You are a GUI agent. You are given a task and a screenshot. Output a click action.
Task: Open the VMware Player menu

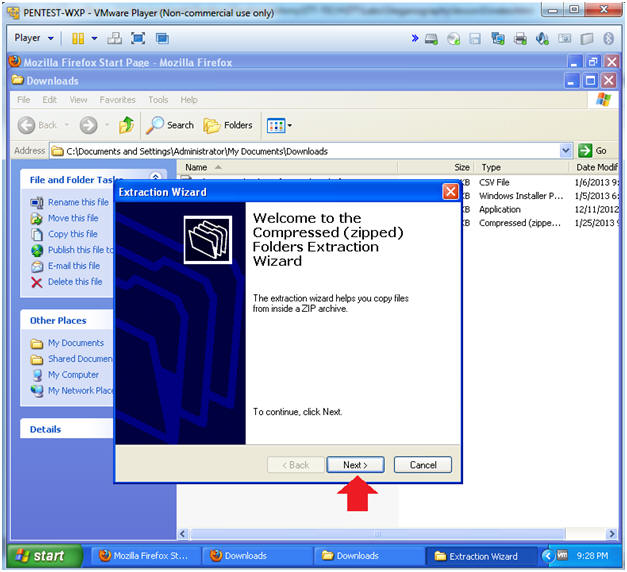coord(34,38)
